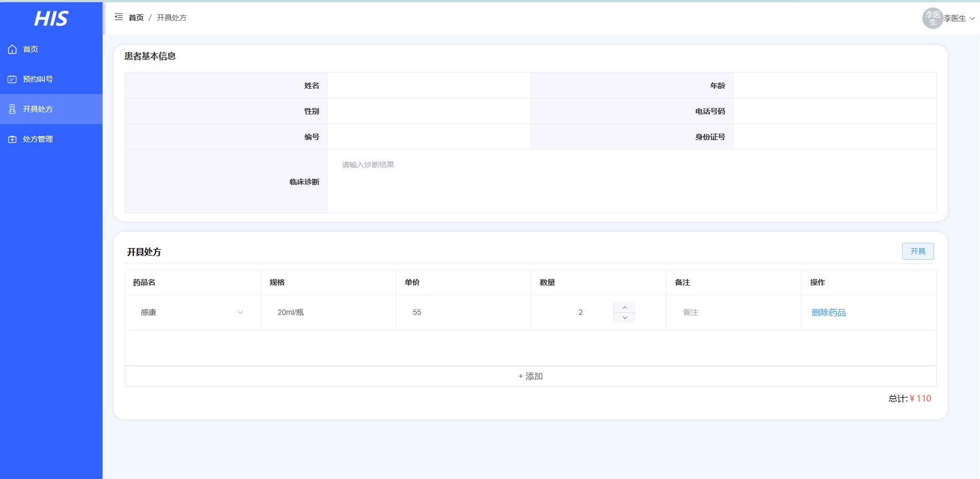Decrease quantity with the down arrow
The height and width of the screenshot is (479, 980).
(624, 318)
